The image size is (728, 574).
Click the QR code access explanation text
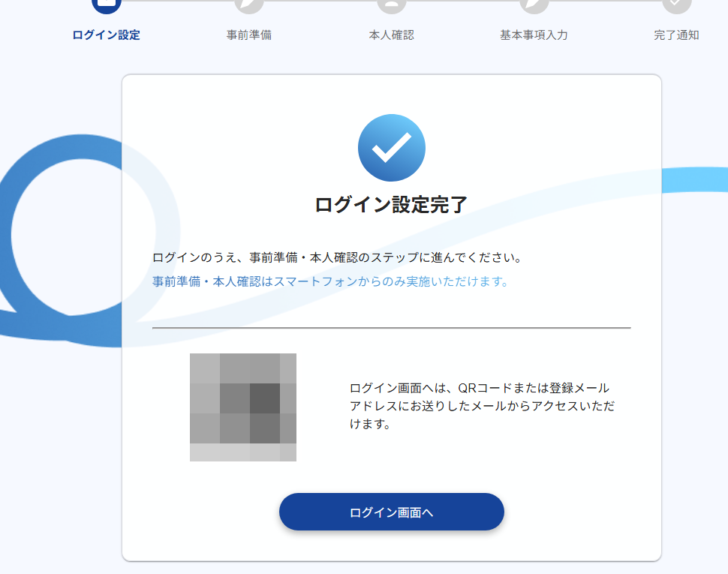(480, 406)
